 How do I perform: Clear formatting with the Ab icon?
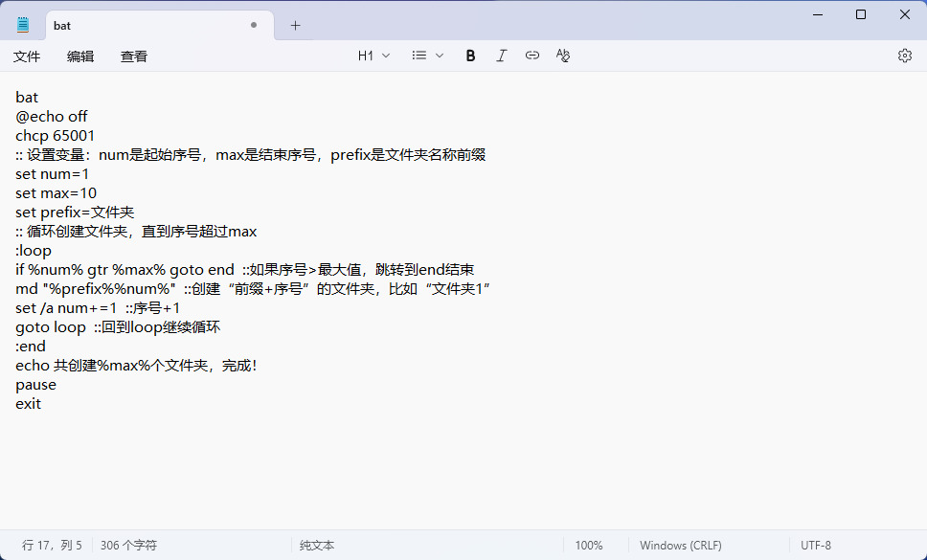point(563,56)
